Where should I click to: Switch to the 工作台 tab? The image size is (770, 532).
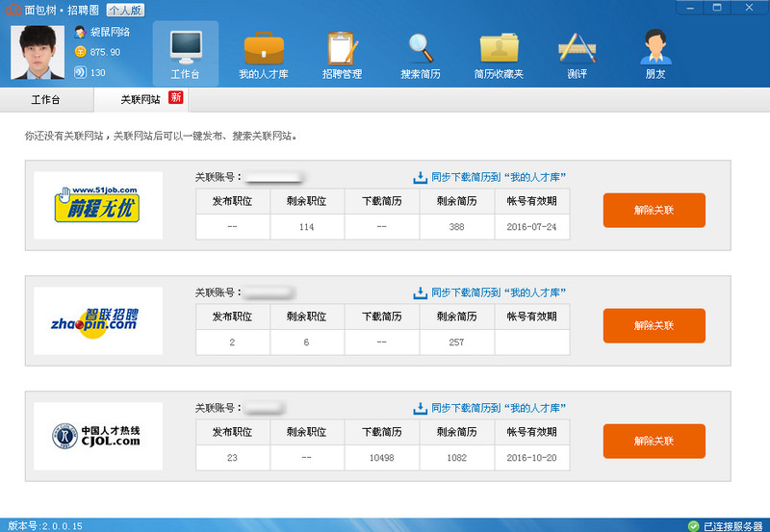pos(46,100)
